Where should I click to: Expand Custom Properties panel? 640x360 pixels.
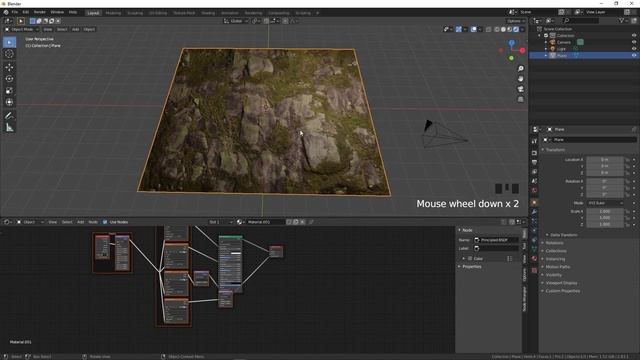[x=562, y=291]
